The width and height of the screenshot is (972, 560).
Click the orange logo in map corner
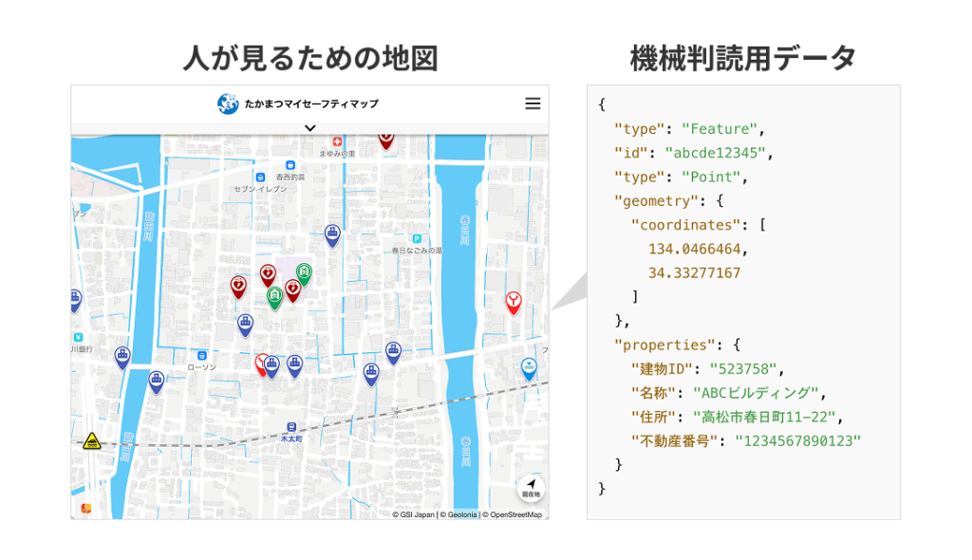[x=86, y=508]
